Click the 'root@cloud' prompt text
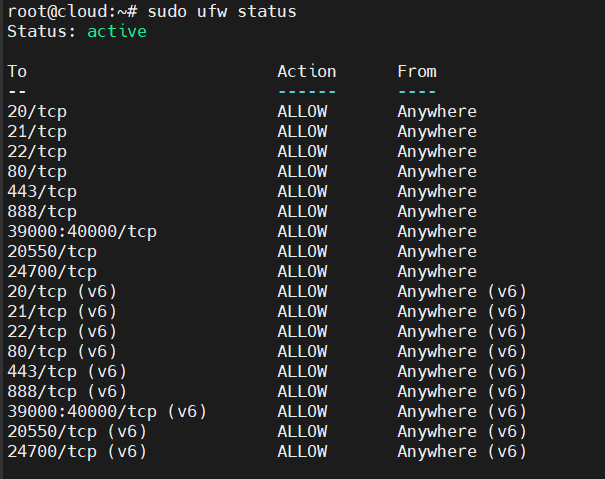This screenshot has width=605, height=479. (x=57, y=12)
